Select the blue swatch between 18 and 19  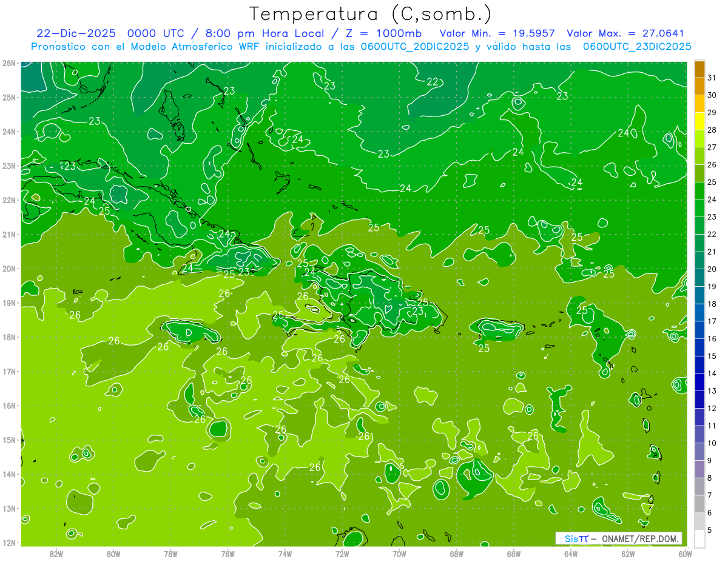click(699, 295)
